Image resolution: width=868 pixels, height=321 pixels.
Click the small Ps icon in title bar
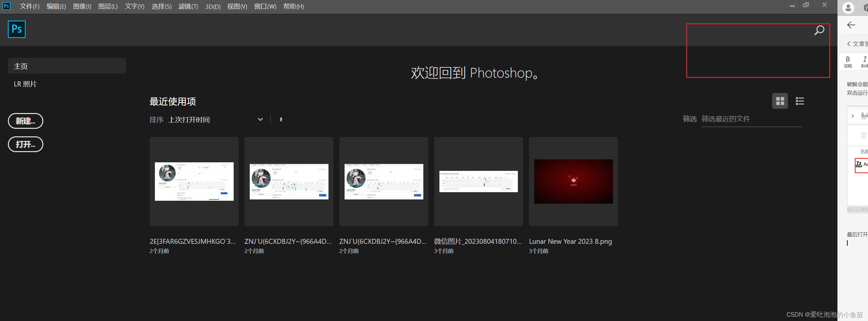[x=6, y=6]
